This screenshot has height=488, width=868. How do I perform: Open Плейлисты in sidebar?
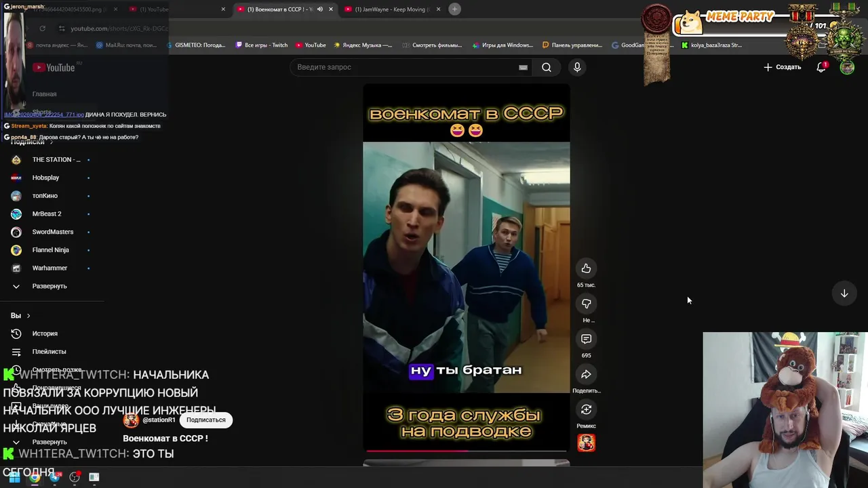(x=49, y=351)
